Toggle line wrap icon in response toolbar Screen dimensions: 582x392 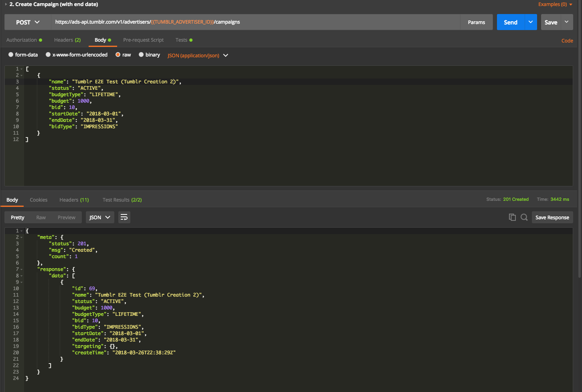point(124,217)
